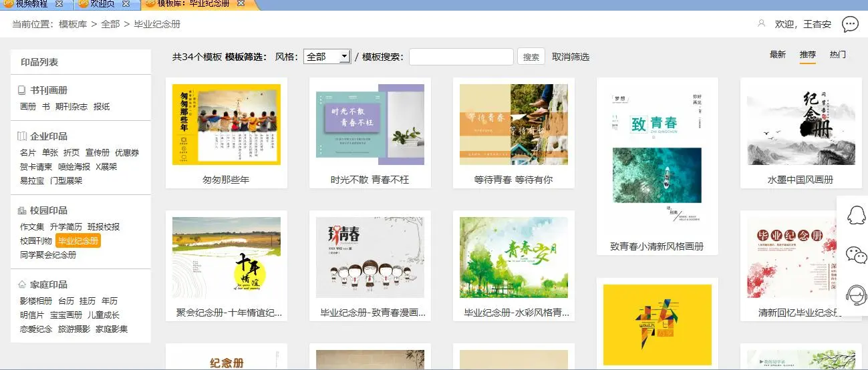Sort templates by 最新
The image size is (868, 370).
coord(778,55)
